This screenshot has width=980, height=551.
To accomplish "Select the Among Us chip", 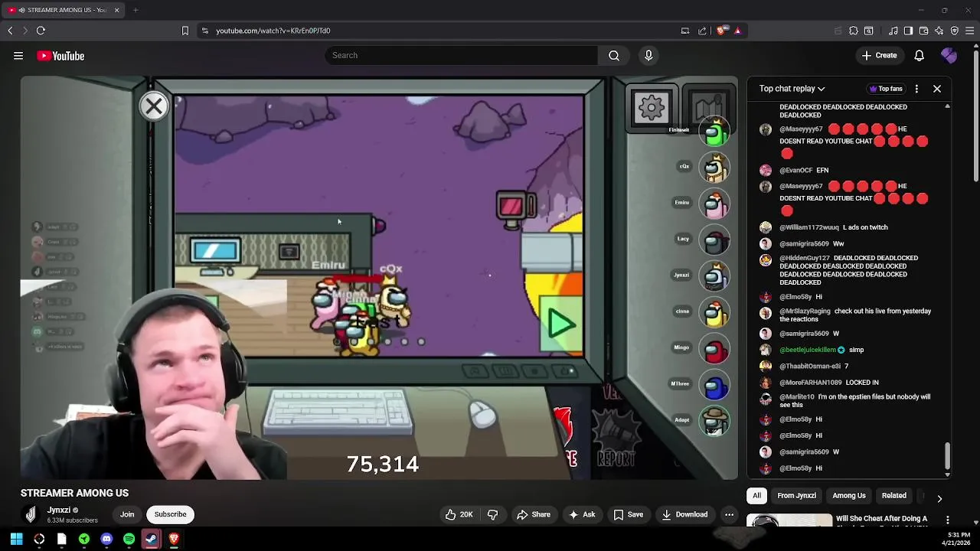I will click(x=849, y=496).
